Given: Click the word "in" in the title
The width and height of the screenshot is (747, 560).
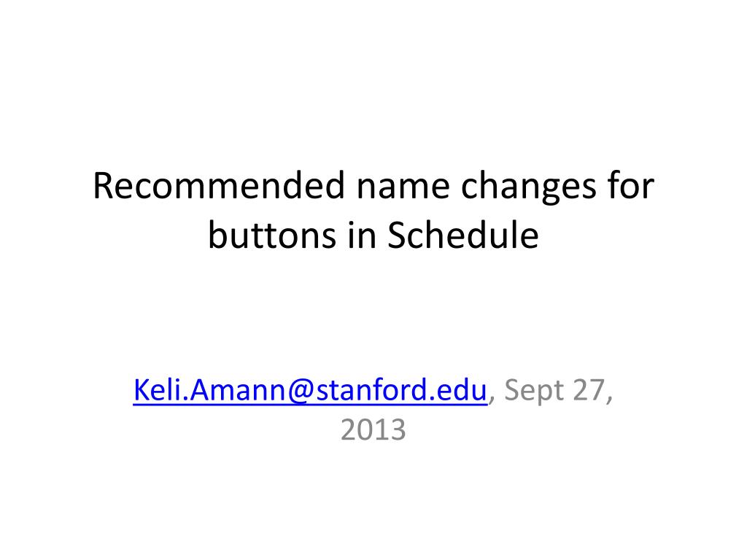Looking at the screenshot, I should tap(362, 235).
